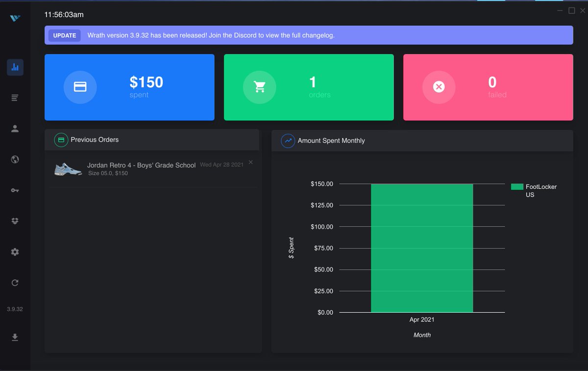Open the Proxies section

tap(15, 159)
